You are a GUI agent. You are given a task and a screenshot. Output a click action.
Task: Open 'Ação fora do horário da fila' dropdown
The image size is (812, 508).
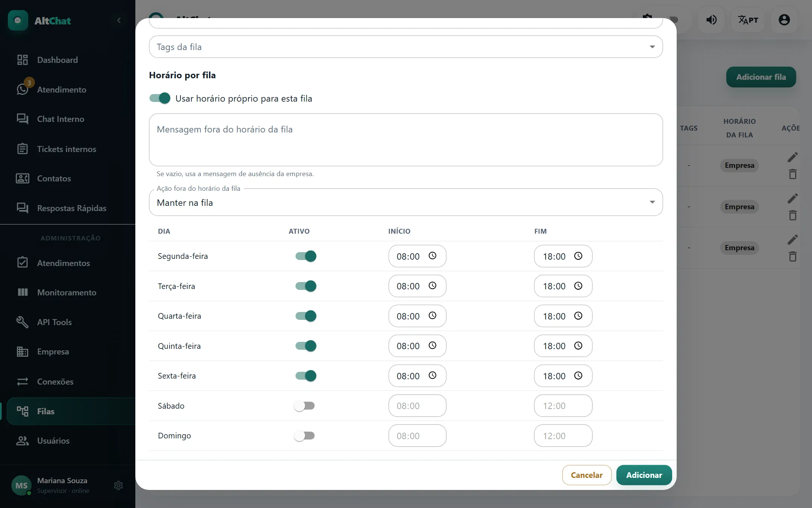(406, 202)
